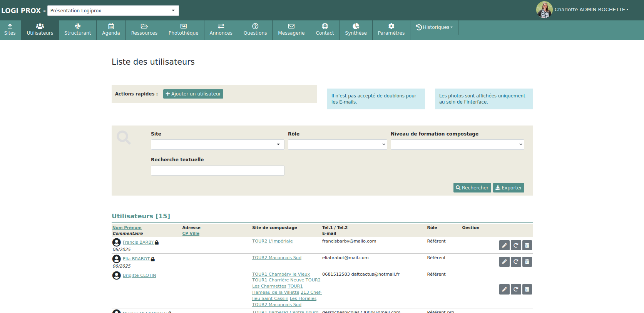Delete Elia BRABOT with trash icon

pos(527,262)
